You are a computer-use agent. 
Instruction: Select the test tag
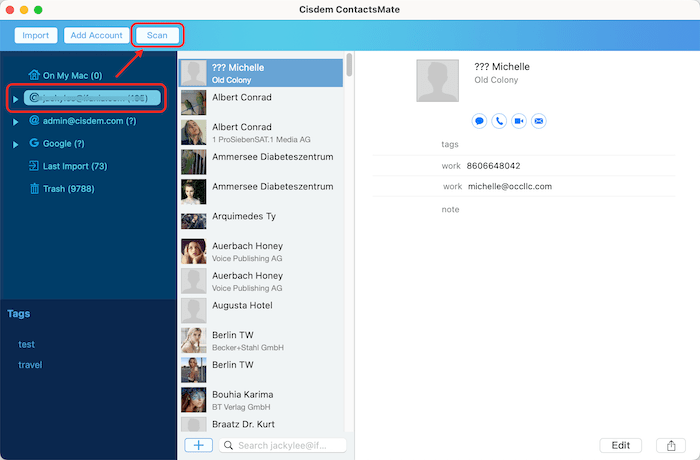pos(26,344)
